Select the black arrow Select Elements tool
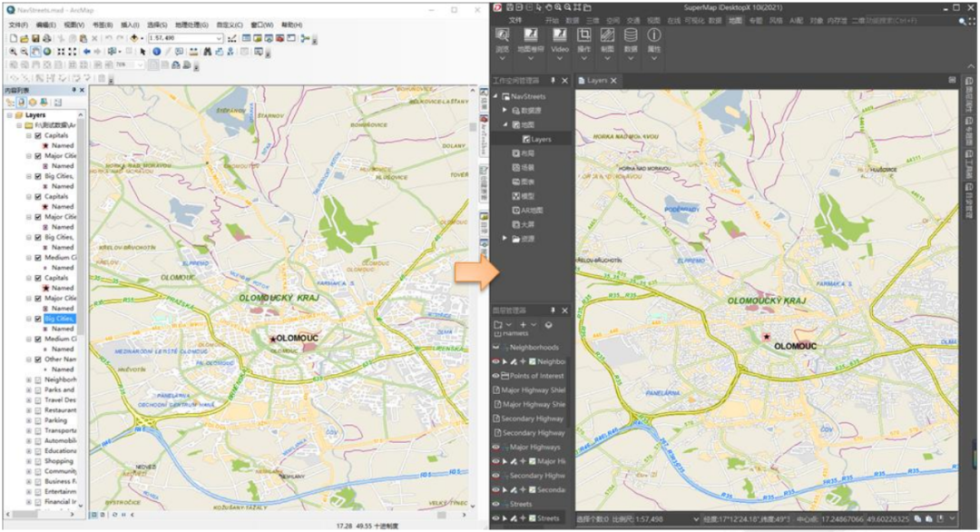980x532 pixels. point(142,51)
